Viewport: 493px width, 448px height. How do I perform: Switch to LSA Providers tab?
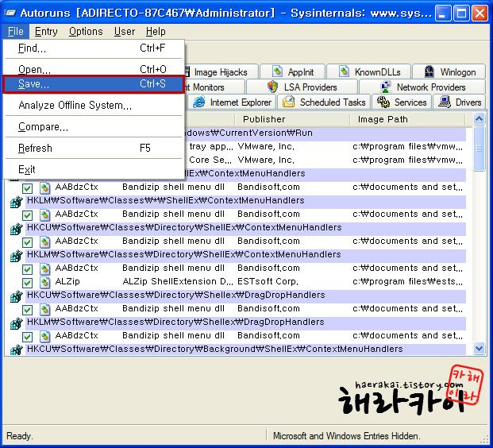[302, 87]
